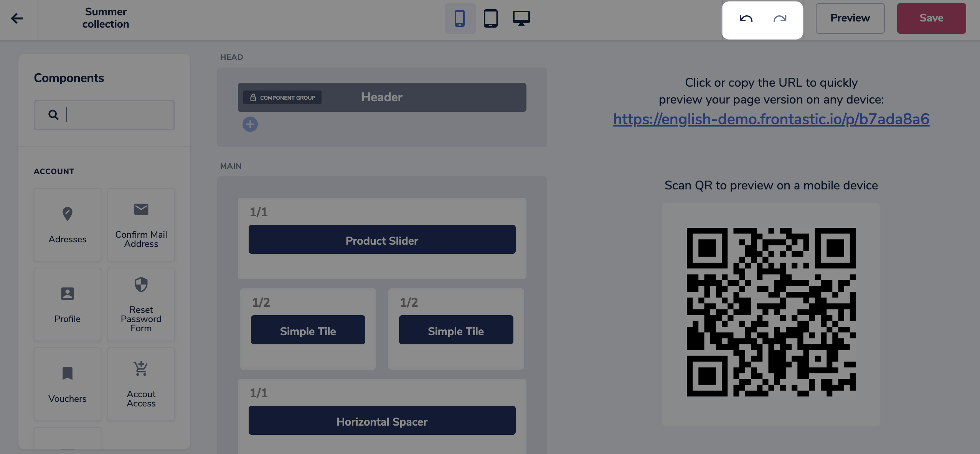Select the right Simple Tile block
The width and height of the screenshot is (980, 454).
[456, 330]
